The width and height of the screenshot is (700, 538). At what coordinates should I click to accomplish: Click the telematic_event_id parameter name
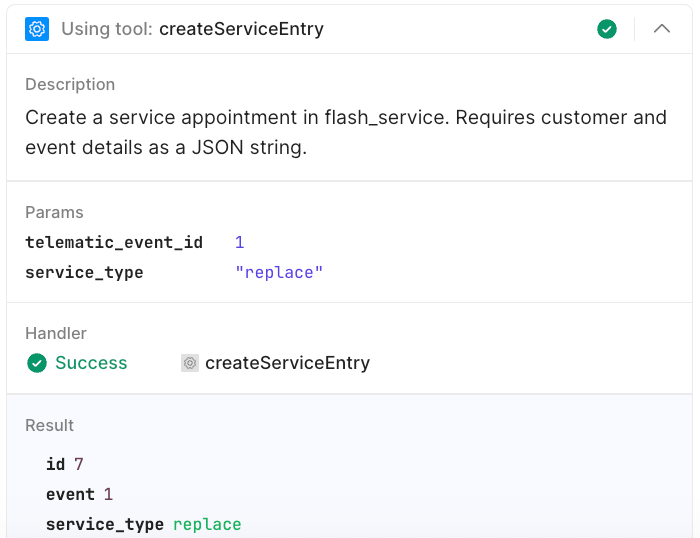[x=114, y=242]
